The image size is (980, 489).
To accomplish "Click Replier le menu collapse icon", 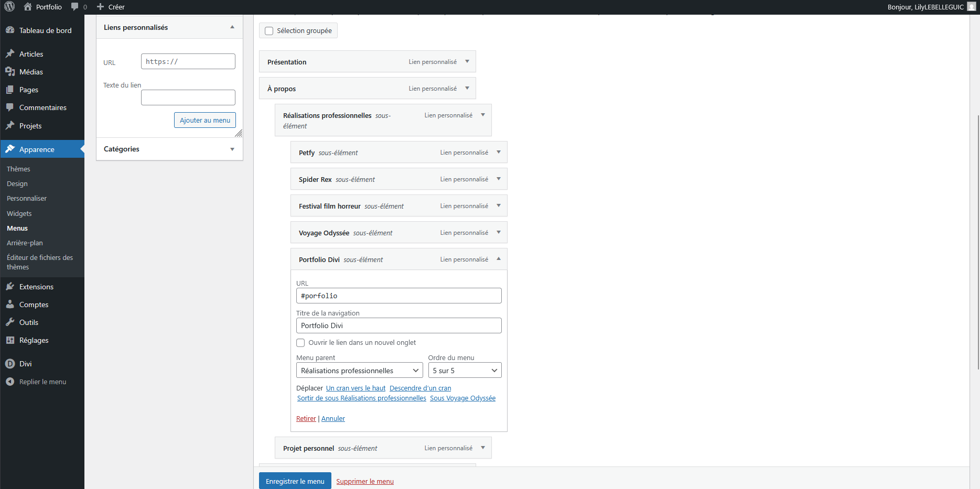I will coord(10,382).
